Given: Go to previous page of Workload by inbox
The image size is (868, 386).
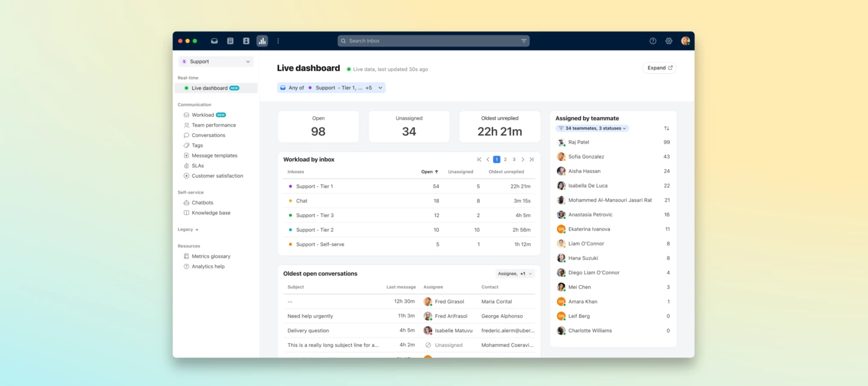Looking at the screenshot, I should [x=488, y=160].
